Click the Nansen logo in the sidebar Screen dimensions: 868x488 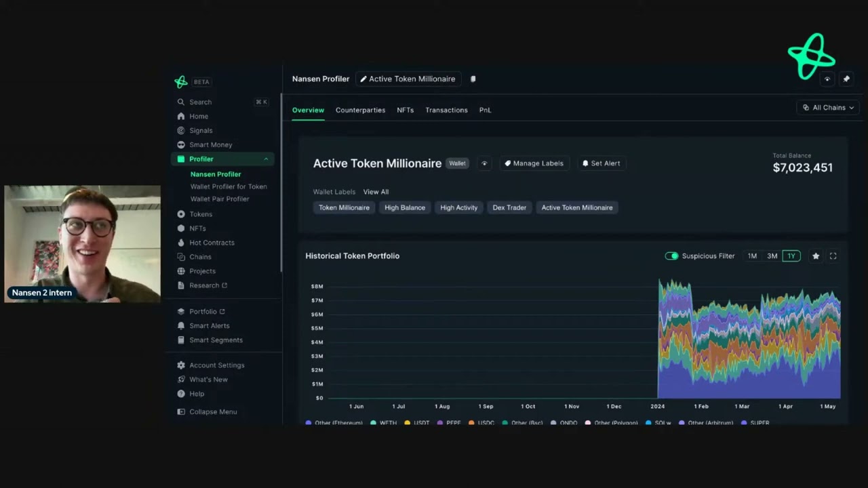pos(181,81)
